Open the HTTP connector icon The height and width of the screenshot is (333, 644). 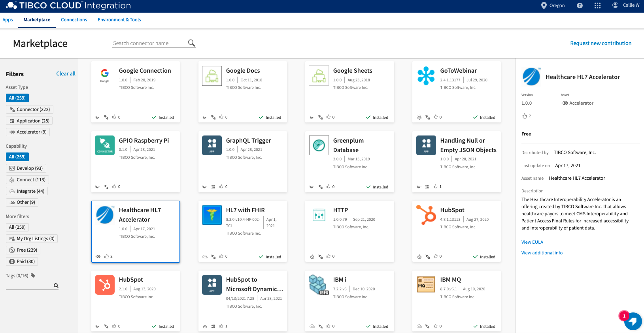pos(319,215)
